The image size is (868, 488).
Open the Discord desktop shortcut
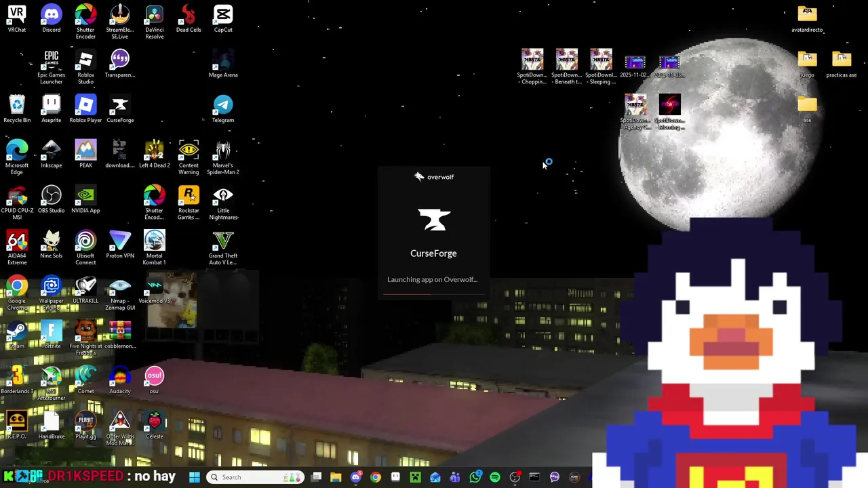[51, 19]
